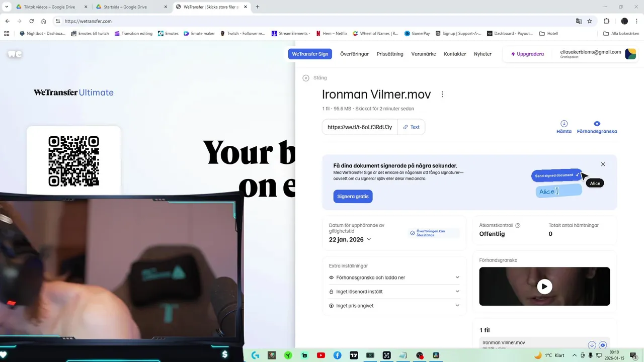Go to the browser home page
Image resolution: width=644 pixels, height=362 pixels.
[x=43, y=21]
